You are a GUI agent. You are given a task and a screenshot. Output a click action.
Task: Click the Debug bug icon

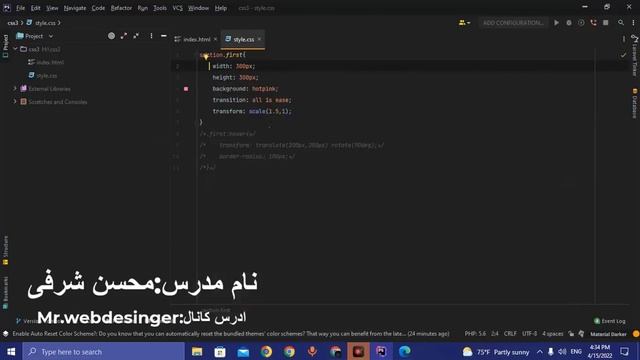pos(569,23)
